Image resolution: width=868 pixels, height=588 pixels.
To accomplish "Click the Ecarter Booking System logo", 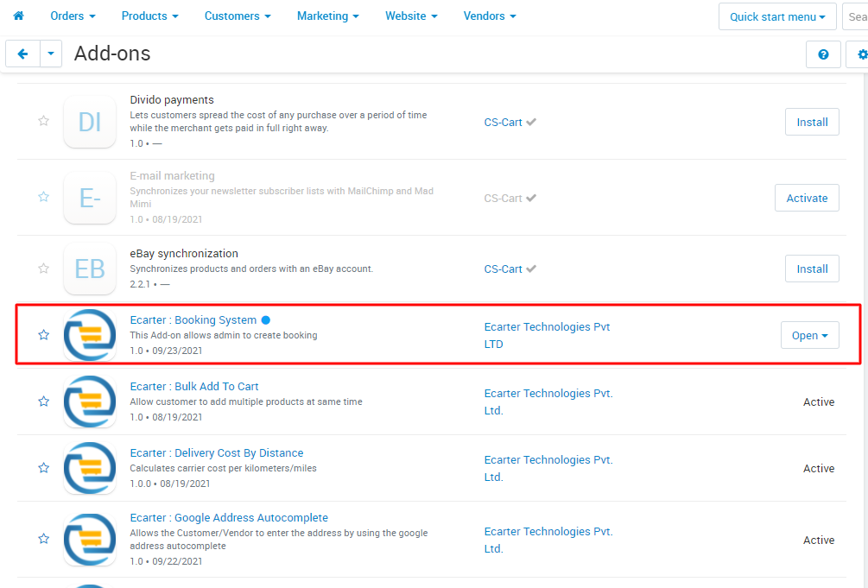I will pos(90,335).
